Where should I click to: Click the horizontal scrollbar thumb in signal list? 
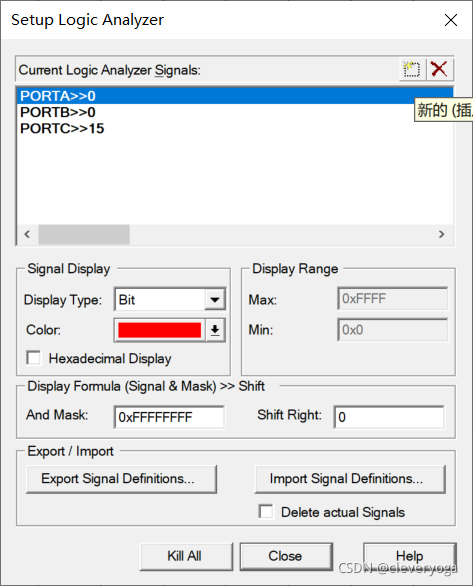pyautogui.click(x=84, y=234)
